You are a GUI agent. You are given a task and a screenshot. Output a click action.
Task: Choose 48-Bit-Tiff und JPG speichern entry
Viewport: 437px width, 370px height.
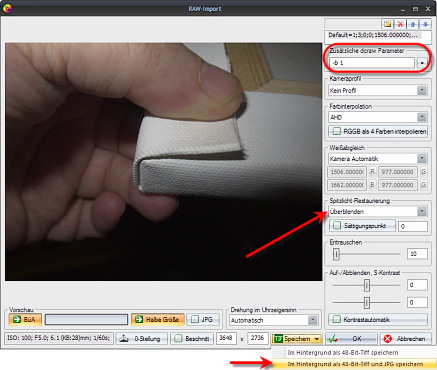pos(354,364)
